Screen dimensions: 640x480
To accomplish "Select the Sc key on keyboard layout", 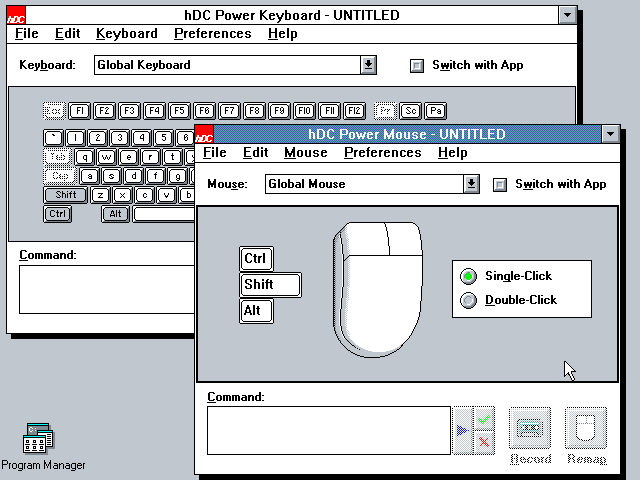I will coord(411,111).
